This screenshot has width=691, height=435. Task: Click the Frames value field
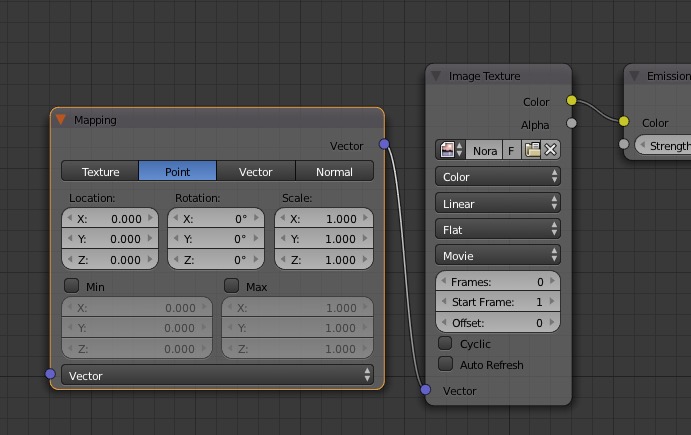[x=498, y=281]
